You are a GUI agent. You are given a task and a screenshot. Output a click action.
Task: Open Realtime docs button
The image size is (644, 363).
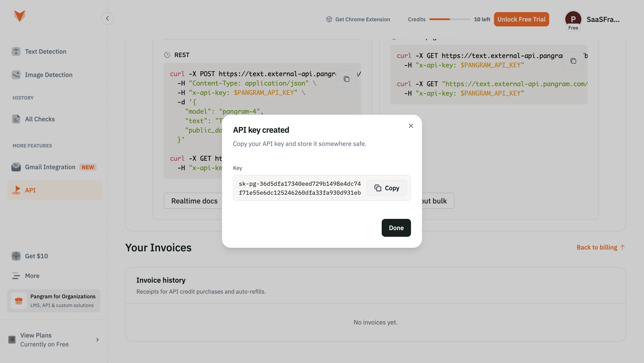click(x=194, y=201)
